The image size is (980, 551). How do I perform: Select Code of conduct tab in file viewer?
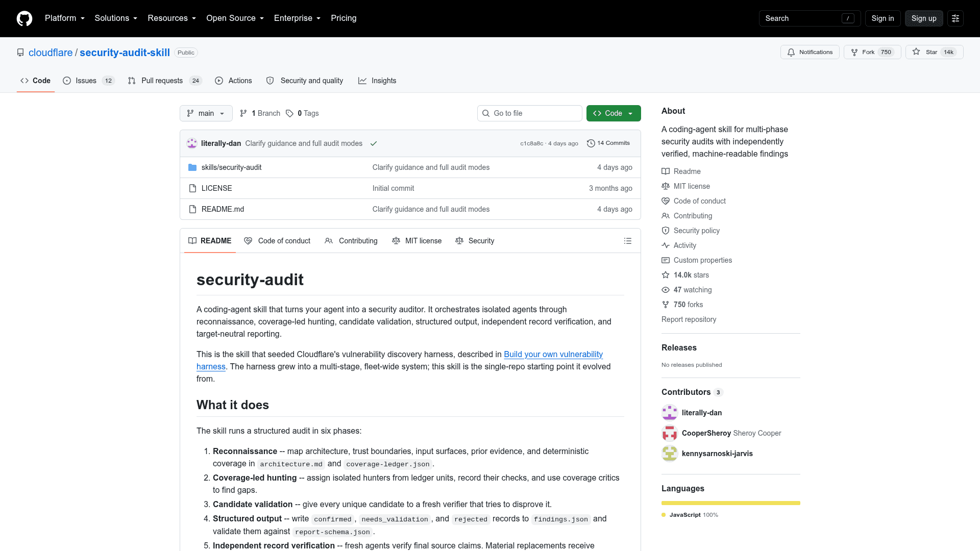click(277, 241)
